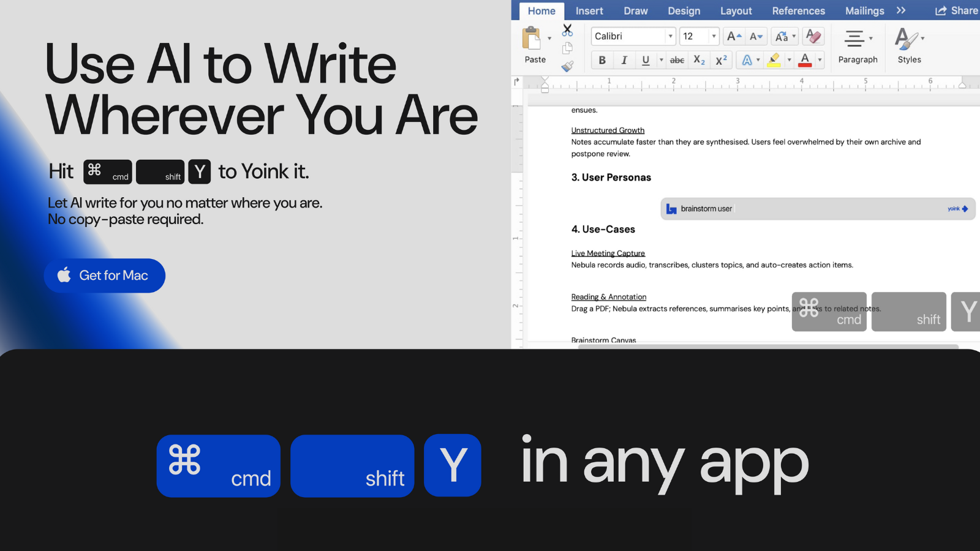The image size is (980, 551).
Task: Switch to the Insert ribbon tab
Action: pyautogui.click(x=589, y=10)
